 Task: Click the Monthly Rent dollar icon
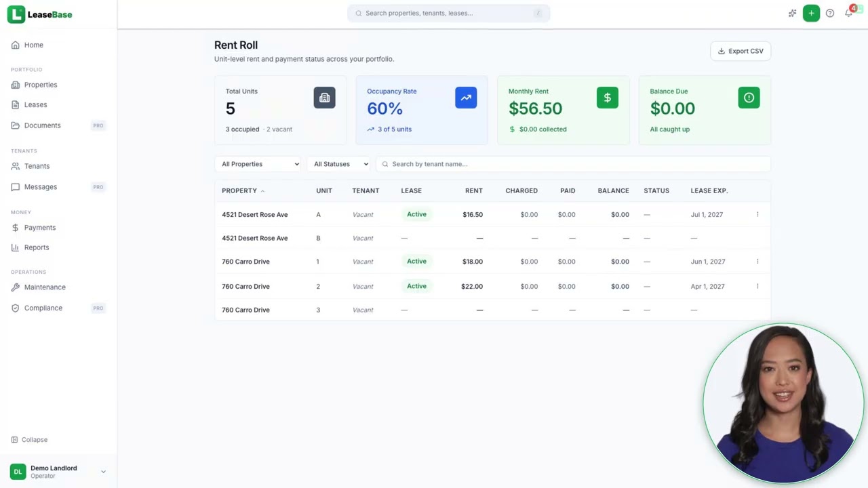[x=608, y=98]
